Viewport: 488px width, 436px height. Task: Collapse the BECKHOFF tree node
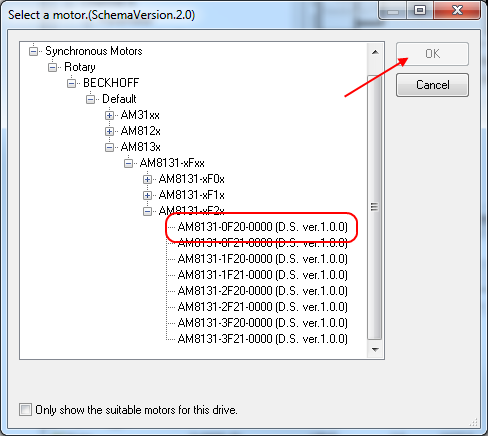(x=71, y=83)
